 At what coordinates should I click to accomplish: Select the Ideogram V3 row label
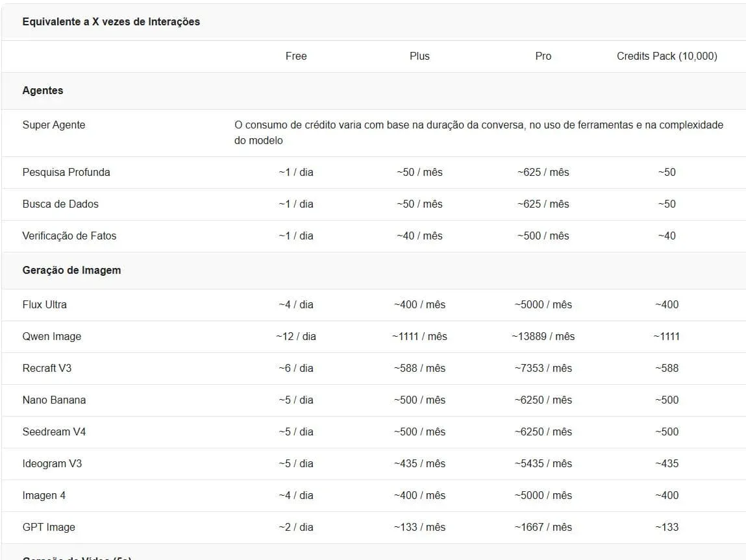pos(53,464)
